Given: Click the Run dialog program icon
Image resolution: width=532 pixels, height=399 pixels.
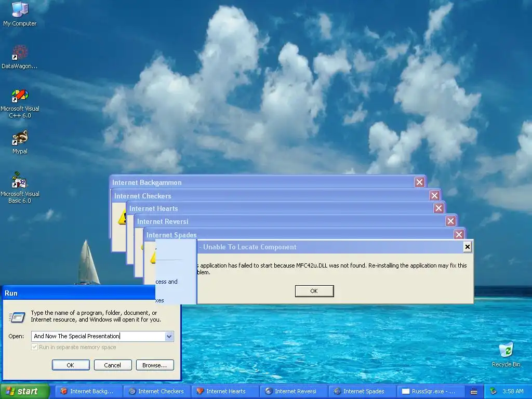Looking at the screenshot, I should tap(17, 317).
